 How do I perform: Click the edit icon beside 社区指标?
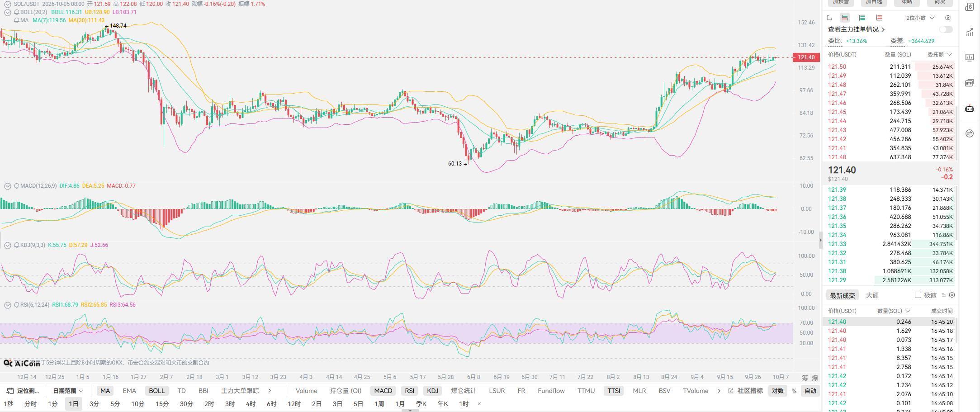pos(730,391)
